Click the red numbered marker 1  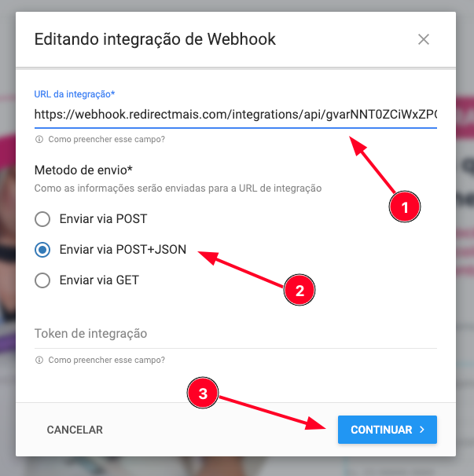pos(404,207)
